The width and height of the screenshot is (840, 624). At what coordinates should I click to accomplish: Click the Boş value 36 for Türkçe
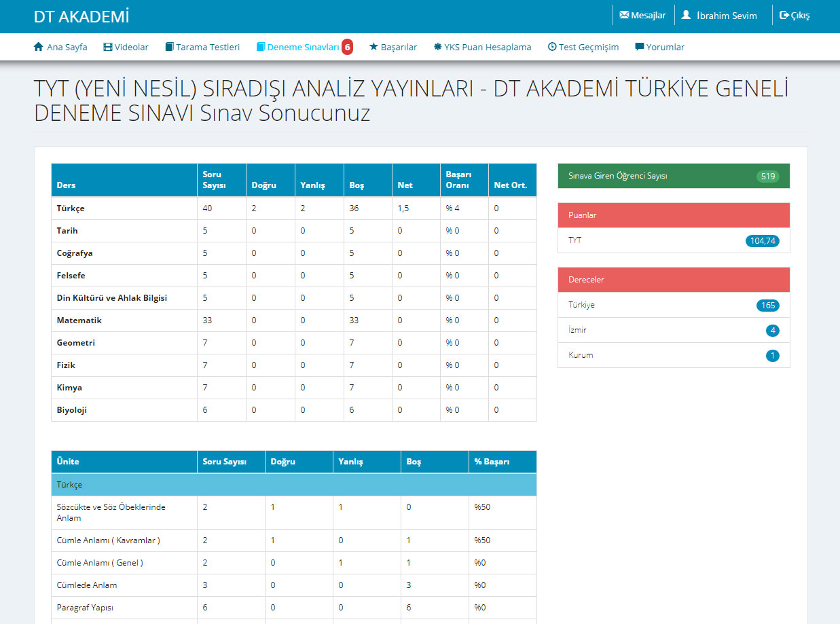pyautogui.click(x=354, y=208)
